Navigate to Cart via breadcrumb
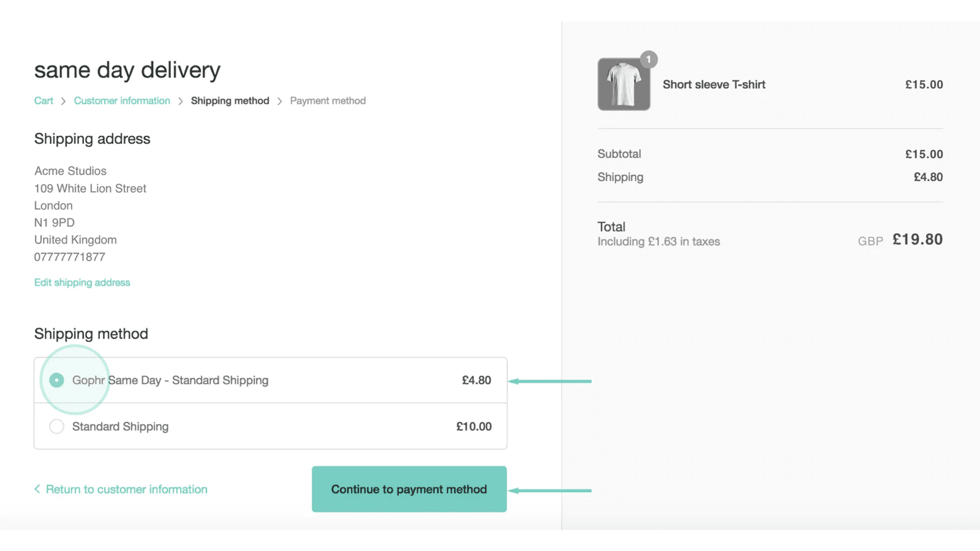The image size is (980, 551). pos(43,100)
